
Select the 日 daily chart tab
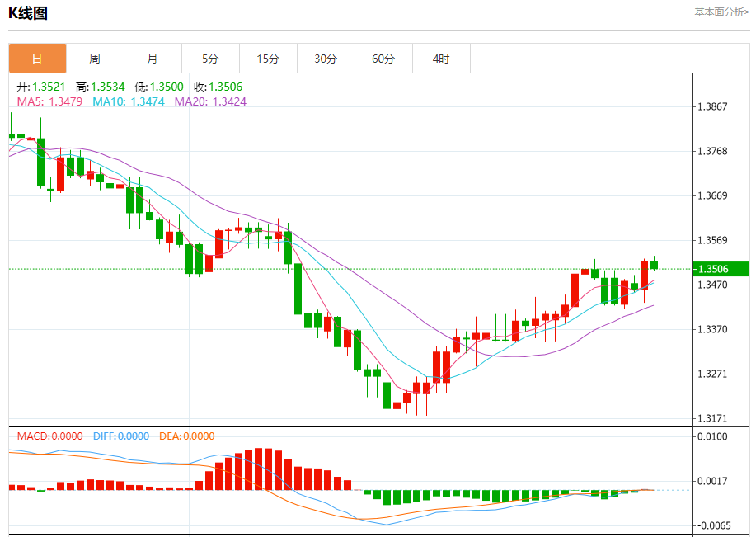click(x=38, y=59)
